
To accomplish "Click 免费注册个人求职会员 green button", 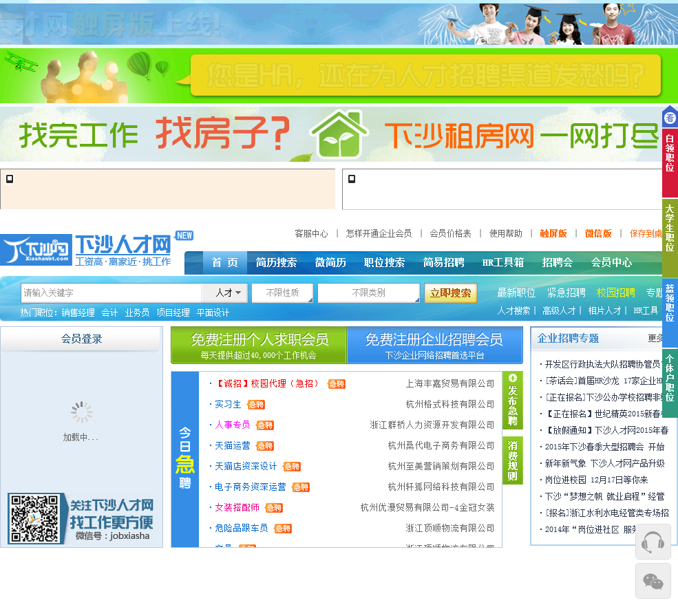I will coord(259,346).
